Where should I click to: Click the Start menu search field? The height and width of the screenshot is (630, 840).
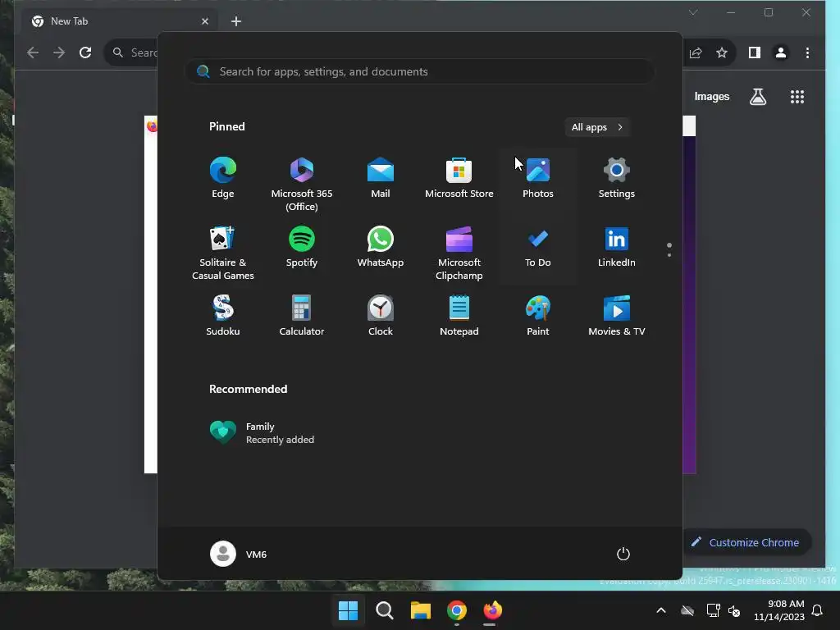pyautogui.click(x=419, y=71)
